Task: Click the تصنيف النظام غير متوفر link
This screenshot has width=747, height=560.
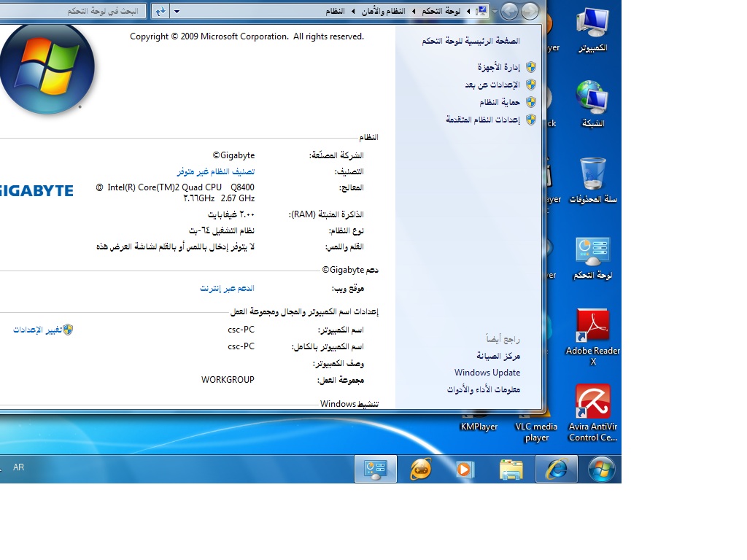Action: click(216, 171)
